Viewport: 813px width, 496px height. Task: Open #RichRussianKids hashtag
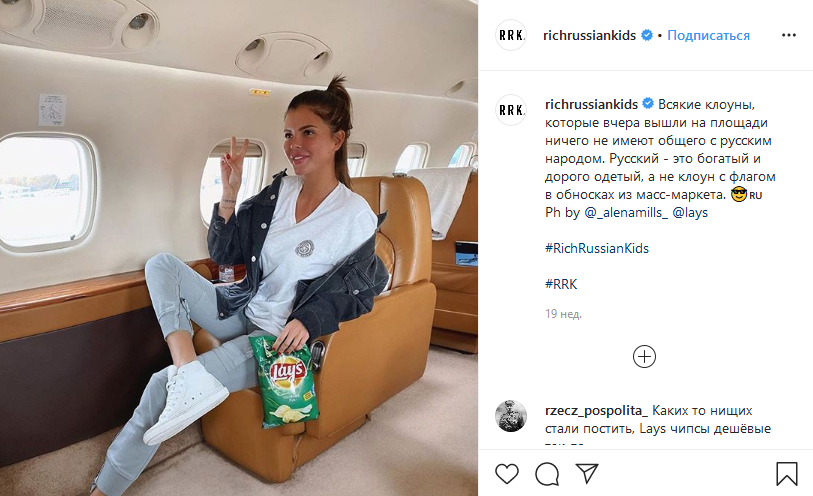click(597, 248)
